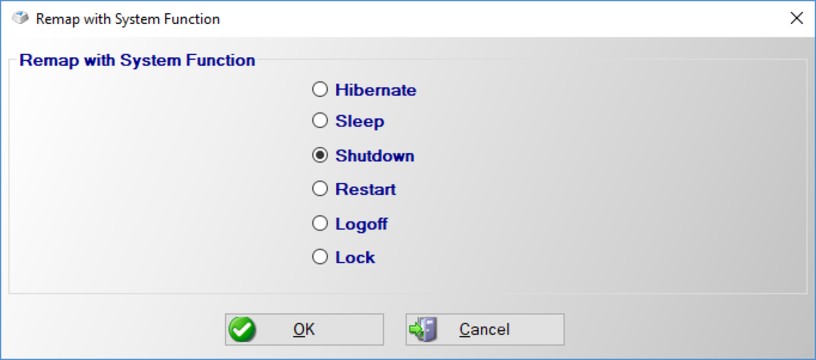Image resolution: width=816 pixels, height=360 pixels.
Task: Click the Lock label text
Action: point(355,258)
